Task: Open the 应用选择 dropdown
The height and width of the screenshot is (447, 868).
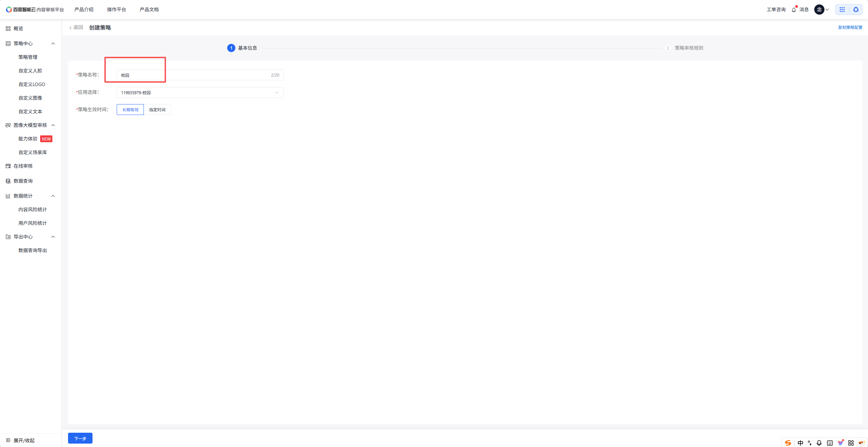Action: click(200, 93)
